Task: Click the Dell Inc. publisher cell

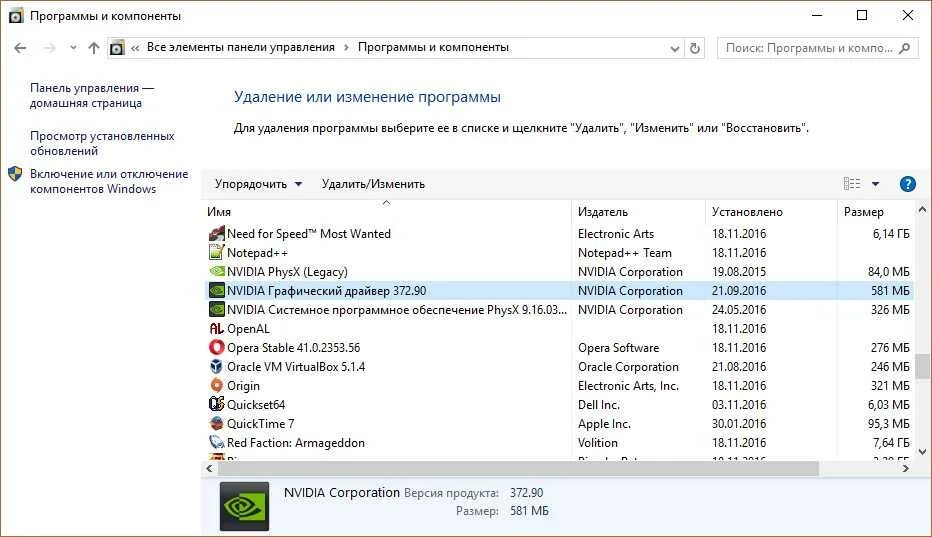Action: [599, 404]
